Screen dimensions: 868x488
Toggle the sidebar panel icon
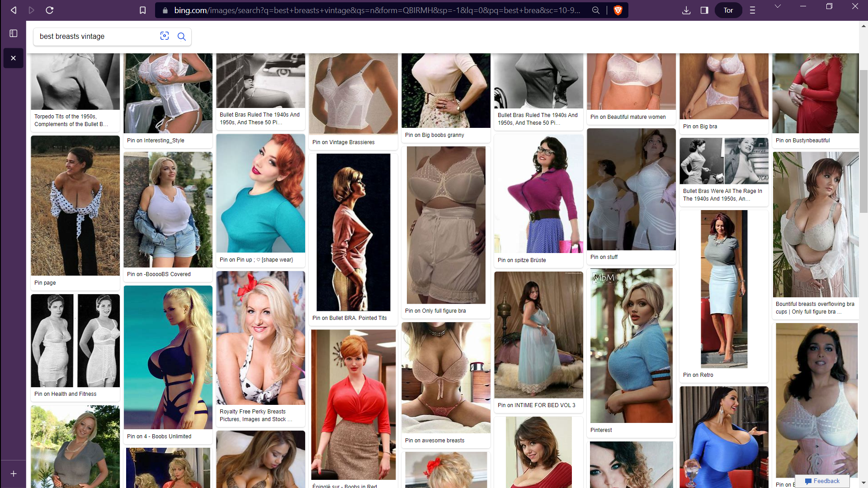point(704,10)
